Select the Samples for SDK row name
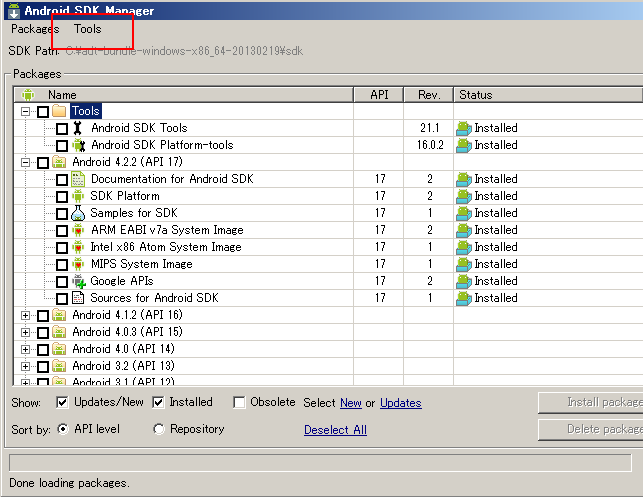Image resolution: width=643 pixels, height=497 pixels. (x=134, y=213)
